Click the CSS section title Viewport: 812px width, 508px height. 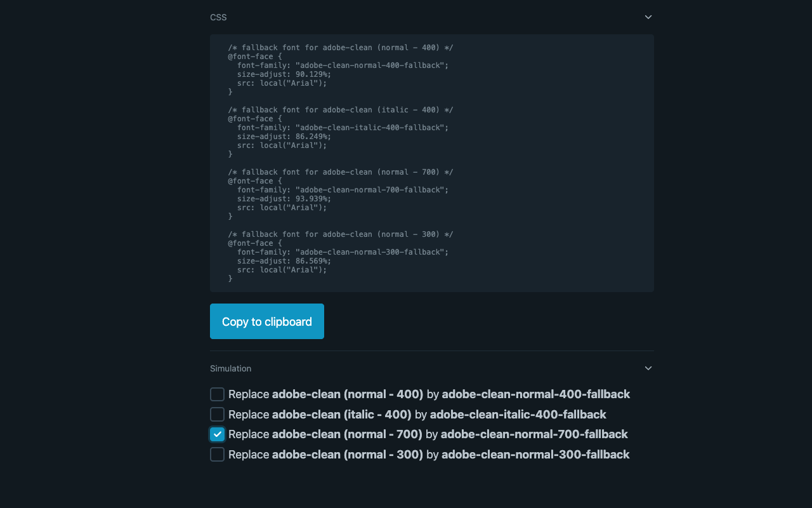(x=218, y=17)
